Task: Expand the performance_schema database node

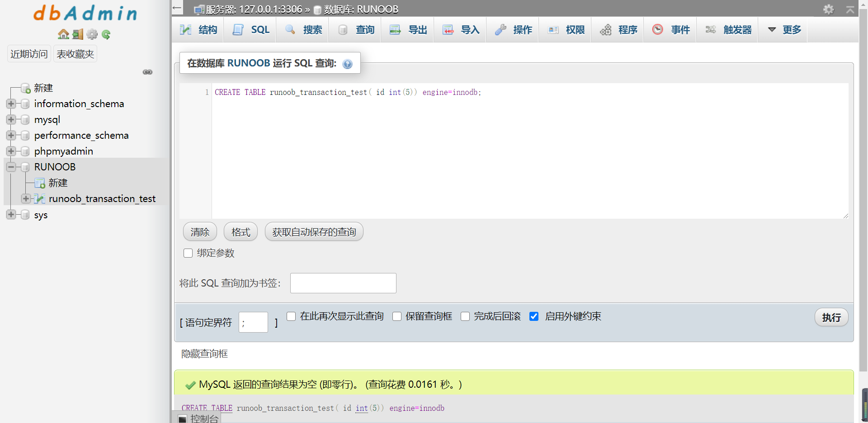Action: click(x=11, y=135)
